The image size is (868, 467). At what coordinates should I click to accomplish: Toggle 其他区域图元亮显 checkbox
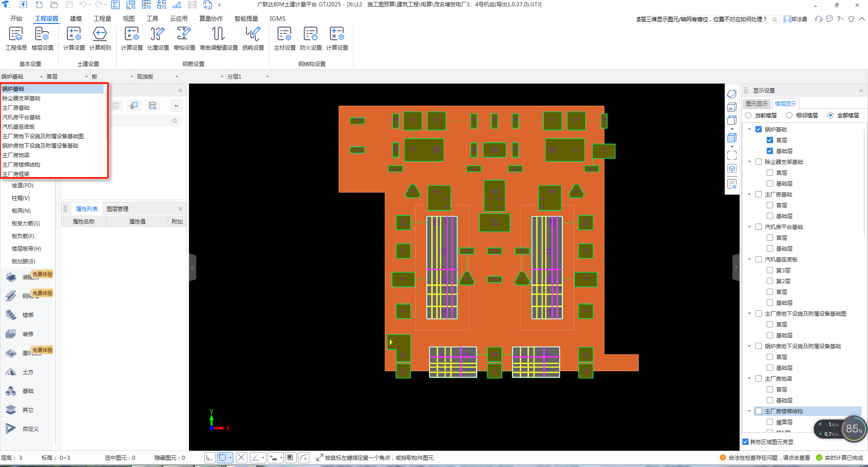point(745,442)
